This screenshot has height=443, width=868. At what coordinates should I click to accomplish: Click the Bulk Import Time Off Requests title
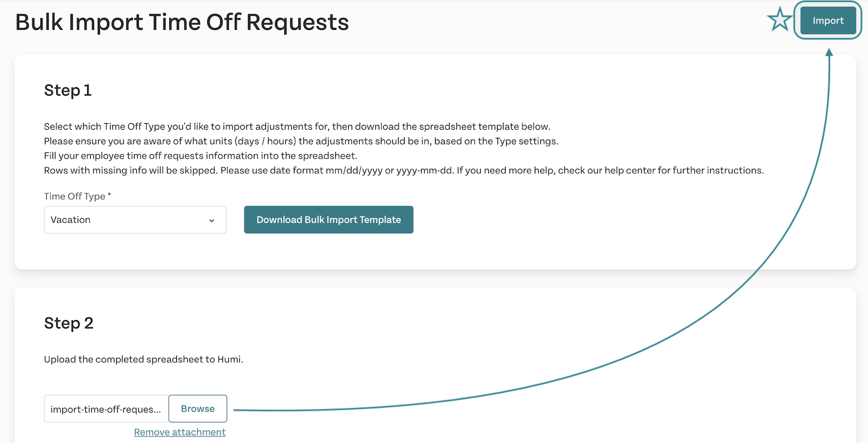click(182, 23)
